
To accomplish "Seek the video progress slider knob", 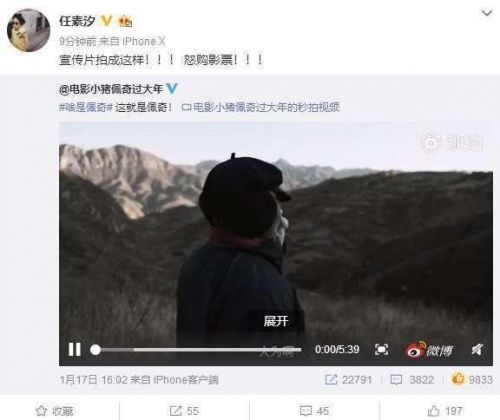I will click(95, 350).
